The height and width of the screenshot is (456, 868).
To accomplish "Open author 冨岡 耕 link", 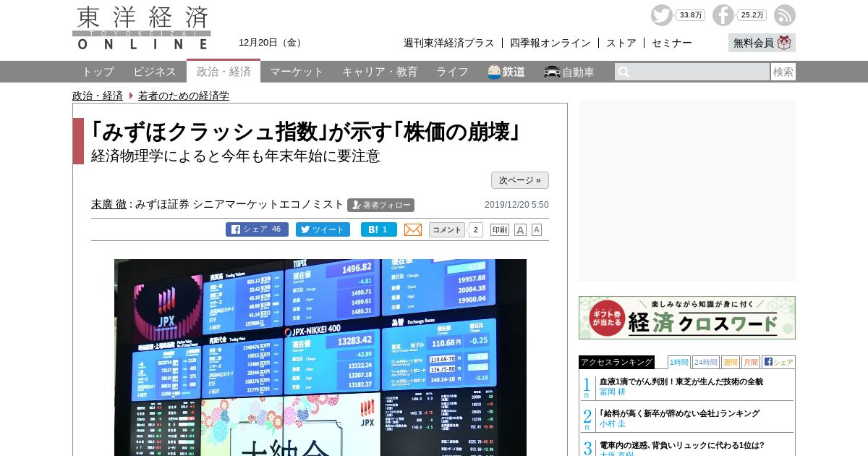I will (613, 392).
